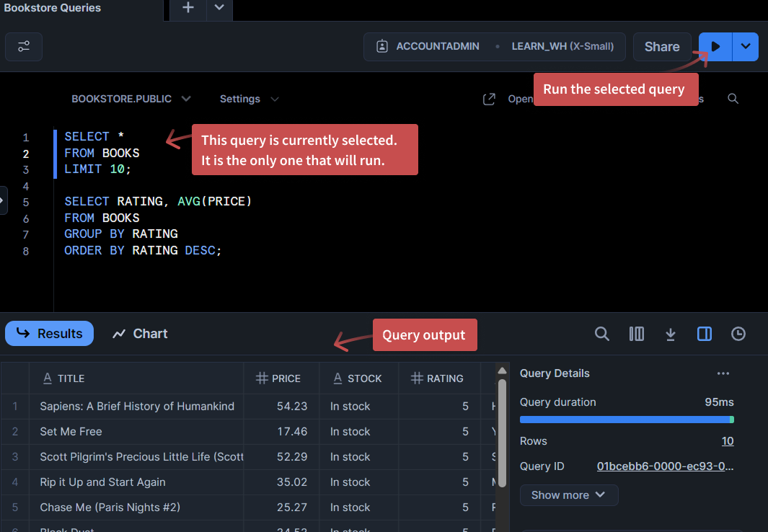
Task: Click the Open external link icon
Action: (x=489, y=99)
